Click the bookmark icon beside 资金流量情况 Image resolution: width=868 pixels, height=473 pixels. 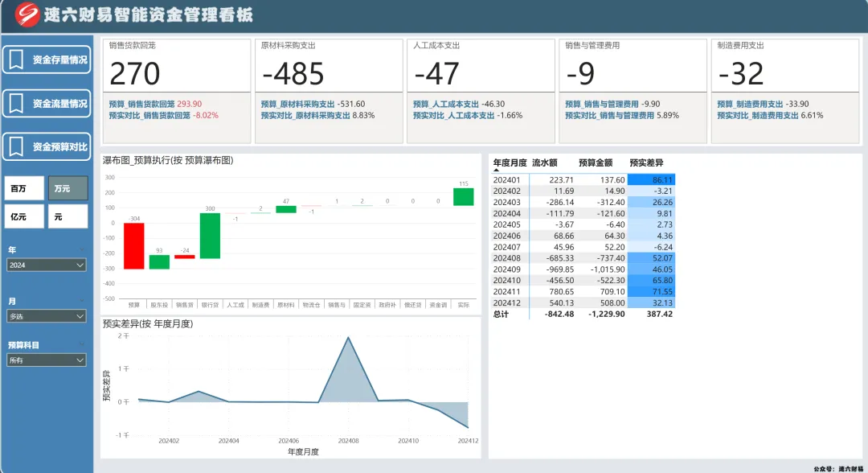point(15,104)
